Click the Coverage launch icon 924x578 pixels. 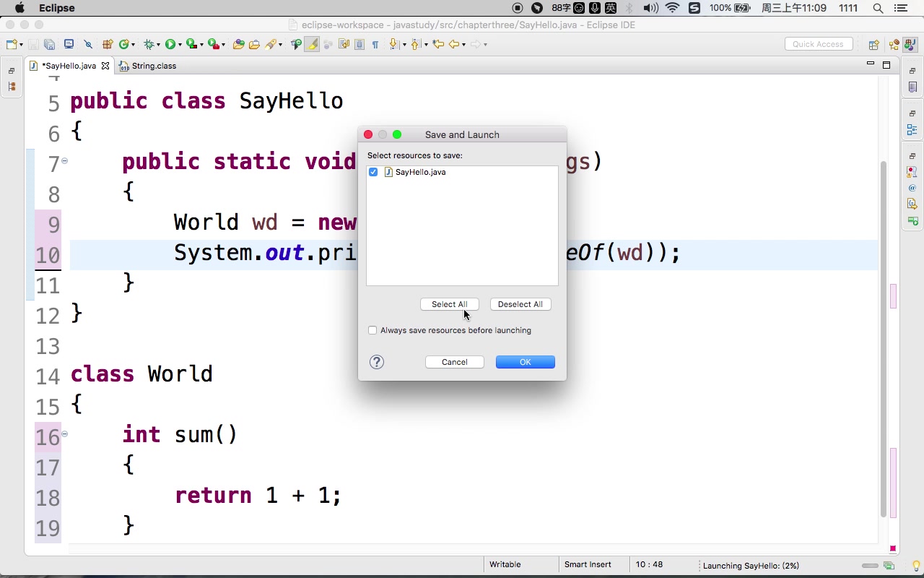[x=191, y=44]
